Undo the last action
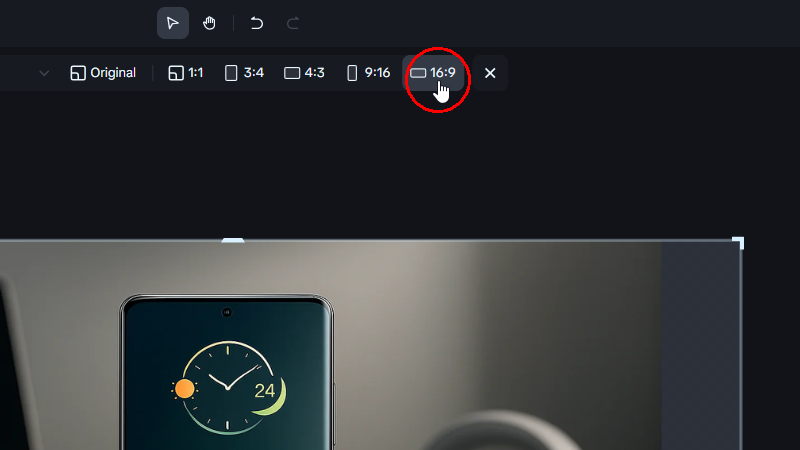Screen dimensions: 800x450 (257, 23)
